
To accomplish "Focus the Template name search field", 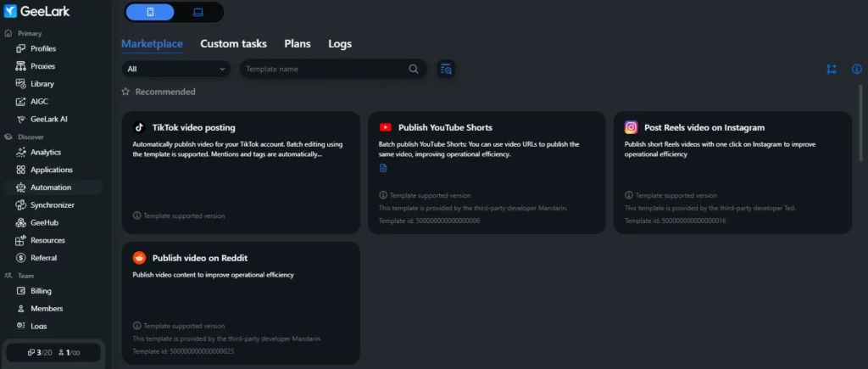I will (x=333, y=70).
